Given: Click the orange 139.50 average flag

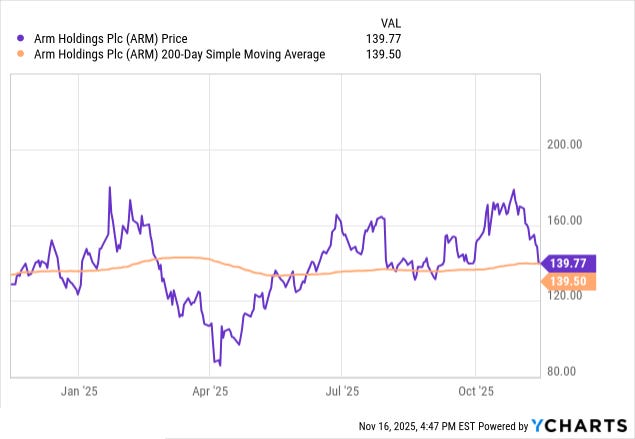Looking at the screenshot, I should click(x=568, y=281).
